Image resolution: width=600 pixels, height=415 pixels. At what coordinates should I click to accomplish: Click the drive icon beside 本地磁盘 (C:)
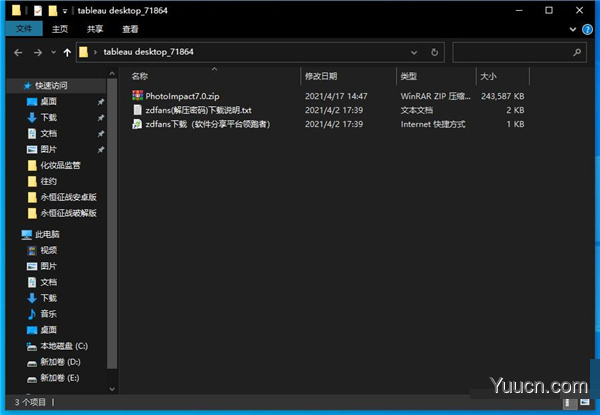[x=32, y=347]
